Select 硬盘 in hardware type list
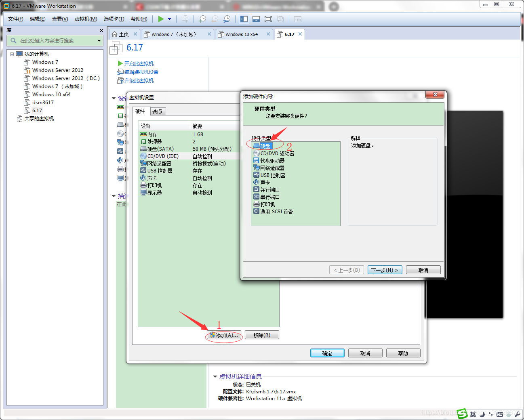 pyautogui.click(x=265, y=146)
